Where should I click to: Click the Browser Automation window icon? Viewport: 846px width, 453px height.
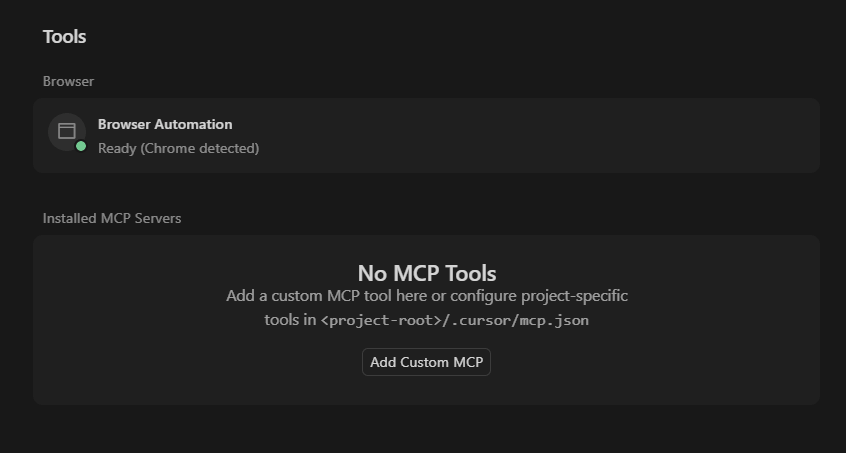[x=67, y=131]
